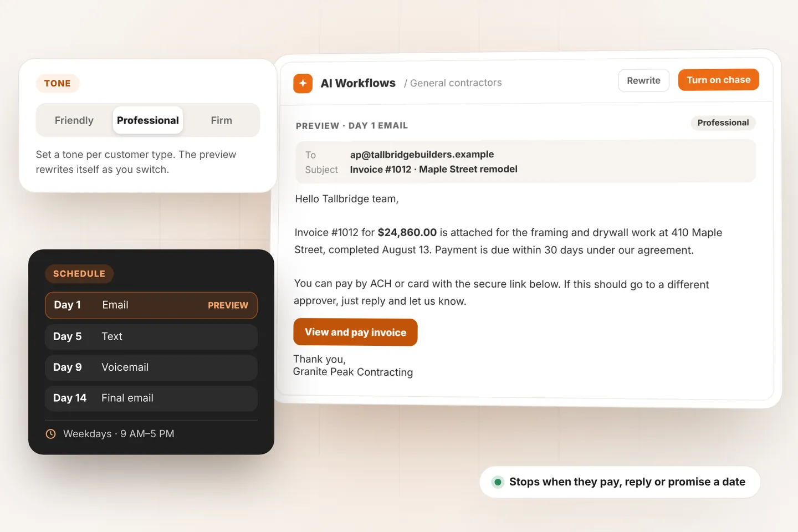Viewport: 798px width, 532px height.
Task: Select the Professional tone option
Action: click(x=148, y=120)
